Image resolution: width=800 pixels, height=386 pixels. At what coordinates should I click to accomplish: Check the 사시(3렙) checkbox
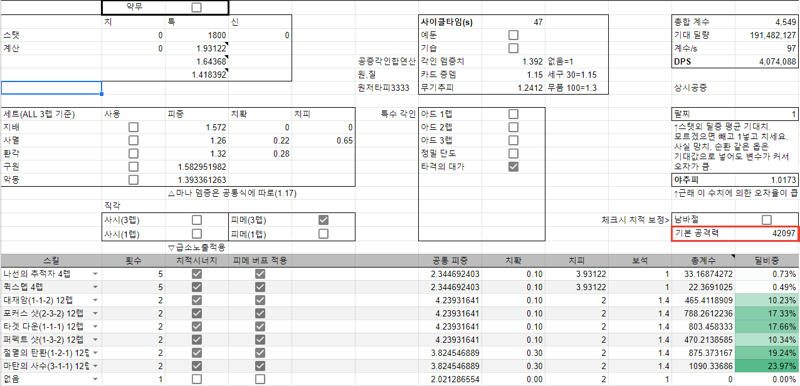pyautogui.click(x=196, y=220)
